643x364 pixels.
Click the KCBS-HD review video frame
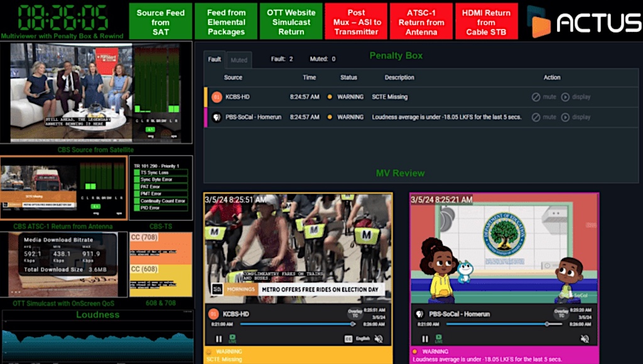pyautogui.click(x=298, y=249)
